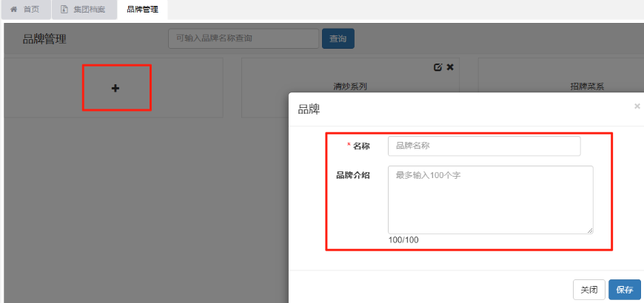Screen dimensions: 644x303
Task: Click the delete X icon on 清炒系列 card
Action: pyautogui.click(x=450, y=67)
